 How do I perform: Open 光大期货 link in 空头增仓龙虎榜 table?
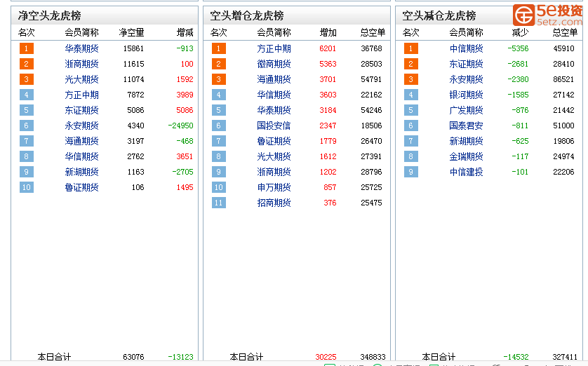274,156
